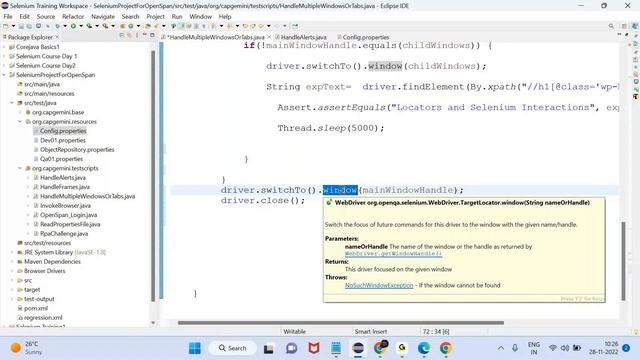Switch to the Config.properties editor tab
The height and width of the screenshot is (360, 640).
[363, 37]
